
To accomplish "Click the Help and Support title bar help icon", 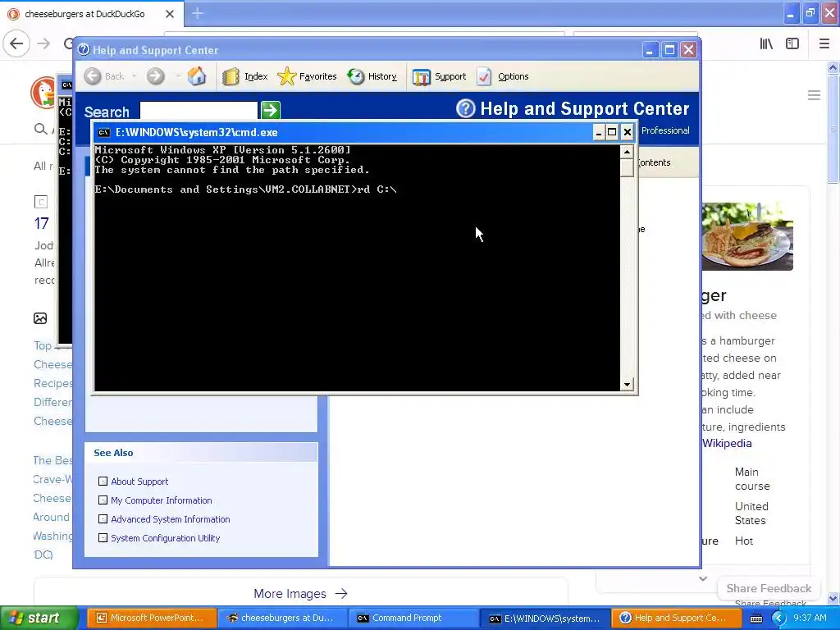I will pyautogui.click(x=83, y=50).
